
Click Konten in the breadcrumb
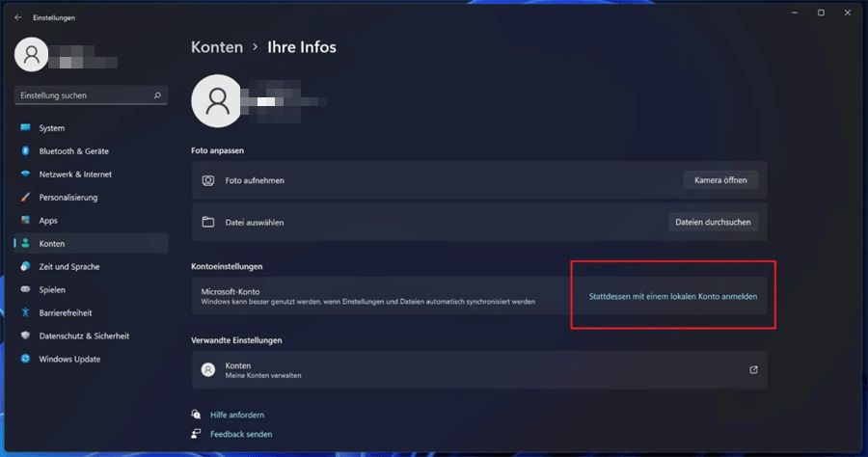217,47
